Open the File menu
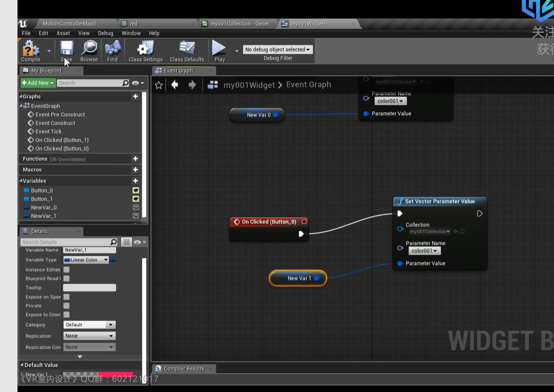This screenshot has height=392, width=554. pyautogui.click(x=26, y=33)
